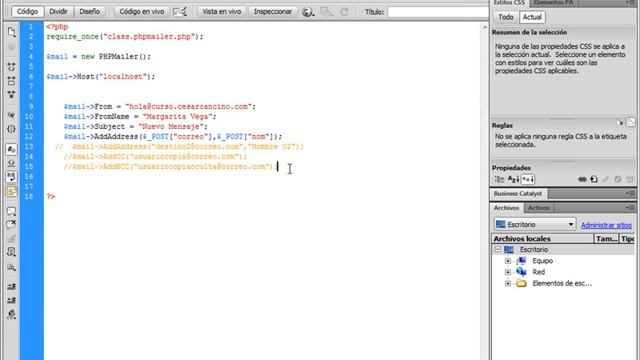Show information about property icon in Reglas
640x360 pixels.
click(631, 122)
